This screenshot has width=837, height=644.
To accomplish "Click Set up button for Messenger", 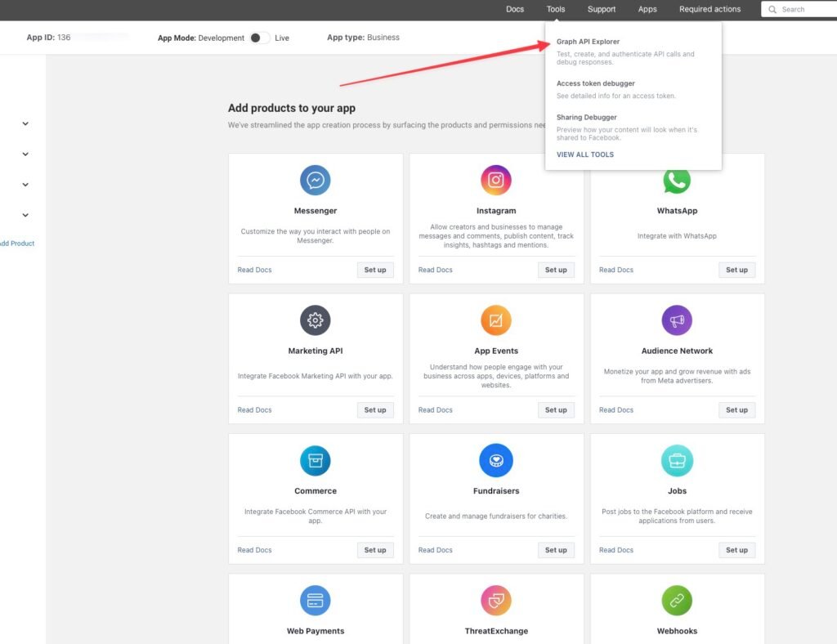I will click(x=374, y=270).
